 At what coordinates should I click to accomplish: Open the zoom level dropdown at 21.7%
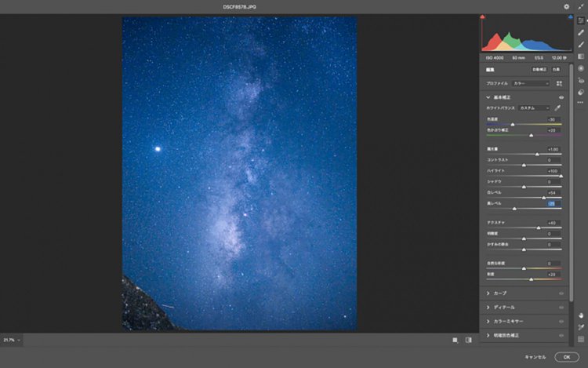pos(11,340)
